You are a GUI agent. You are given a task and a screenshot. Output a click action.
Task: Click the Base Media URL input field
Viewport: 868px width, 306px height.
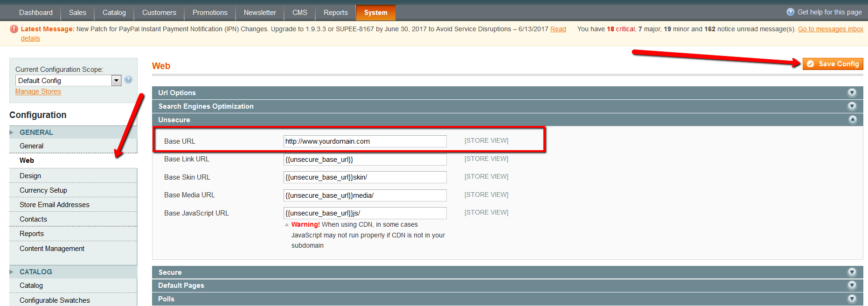pyautogui.click(x=365, y=195)
